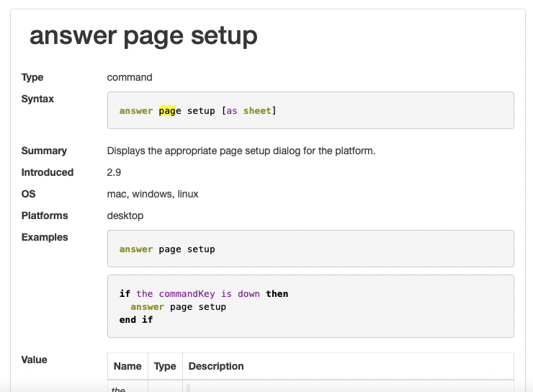This screenshot has height=392, width=533.
Task: Click the "command" type value
Action: point(130,77)
